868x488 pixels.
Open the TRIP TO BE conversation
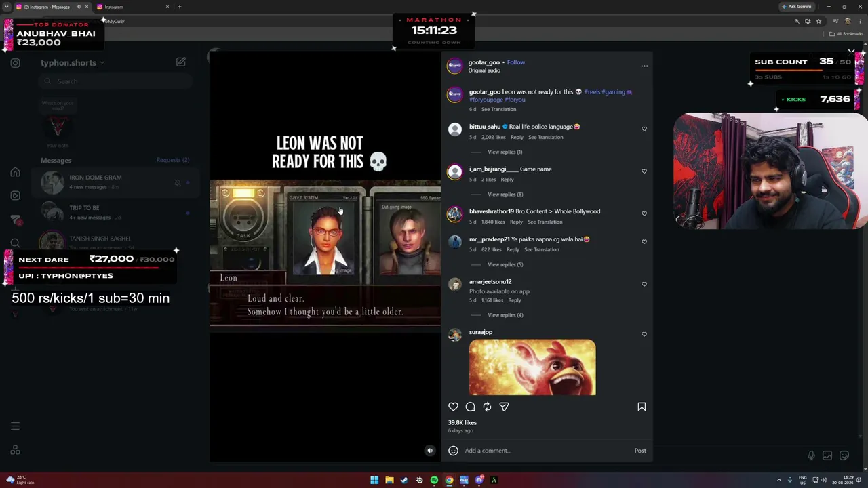point(115,212)
